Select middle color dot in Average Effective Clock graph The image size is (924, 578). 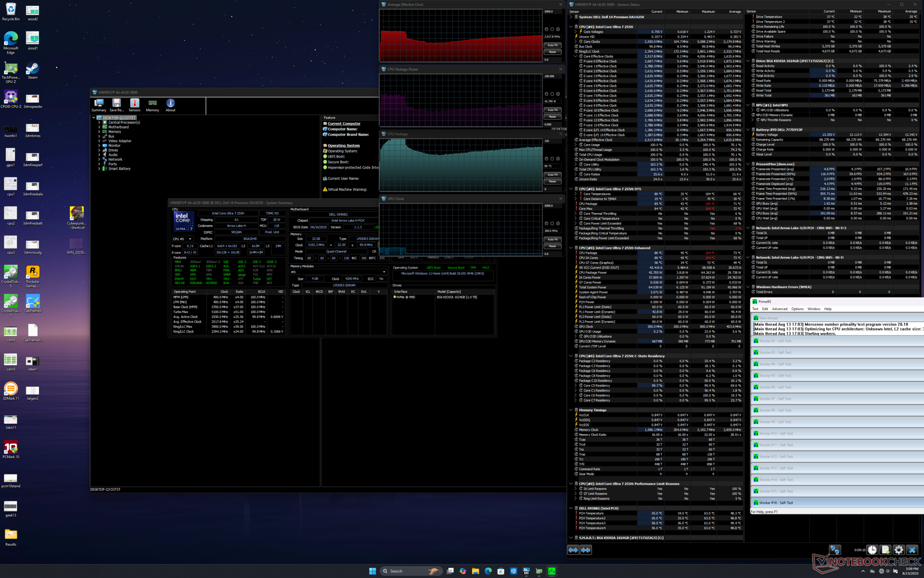pos(552,29)
